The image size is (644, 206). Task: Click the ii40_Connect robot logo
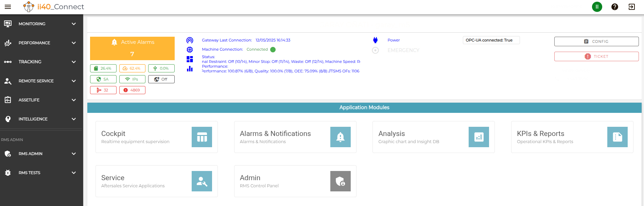coord(29,6)
